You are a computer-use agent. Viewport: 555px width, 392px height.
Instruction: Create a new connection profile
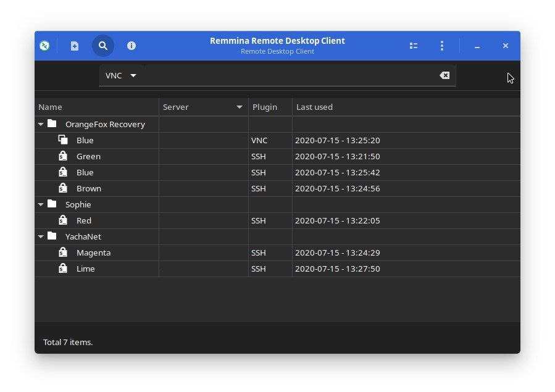[74, 46]
